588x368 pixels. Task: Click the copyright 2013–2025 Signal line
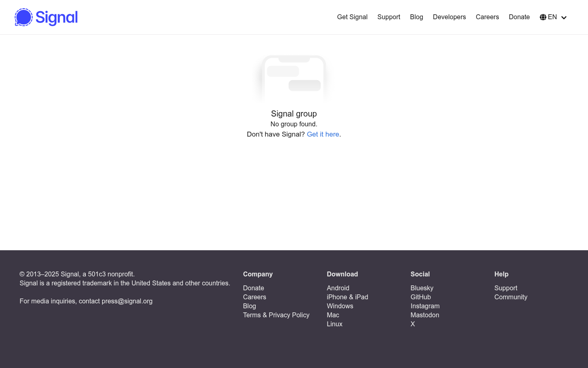(77, 274)
